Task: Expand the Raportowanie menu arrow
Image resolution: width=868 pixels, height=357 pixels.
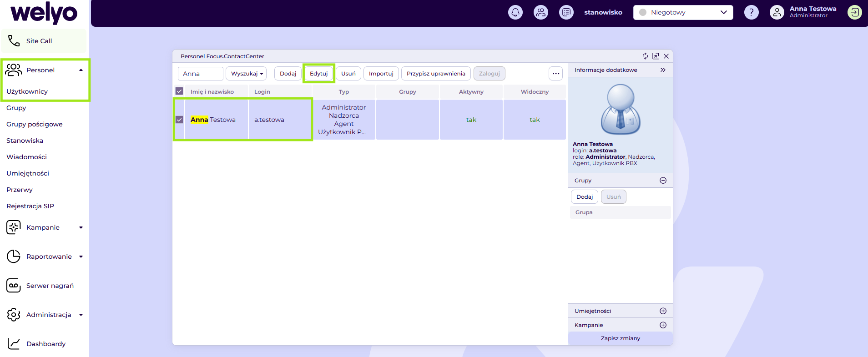Action: [81, 256]
